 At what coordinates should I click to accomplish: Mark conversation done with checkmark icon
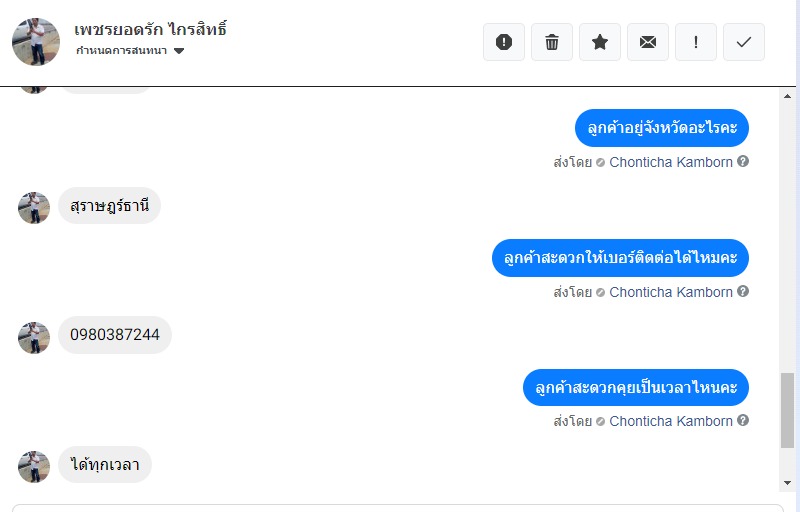[744, 42]
